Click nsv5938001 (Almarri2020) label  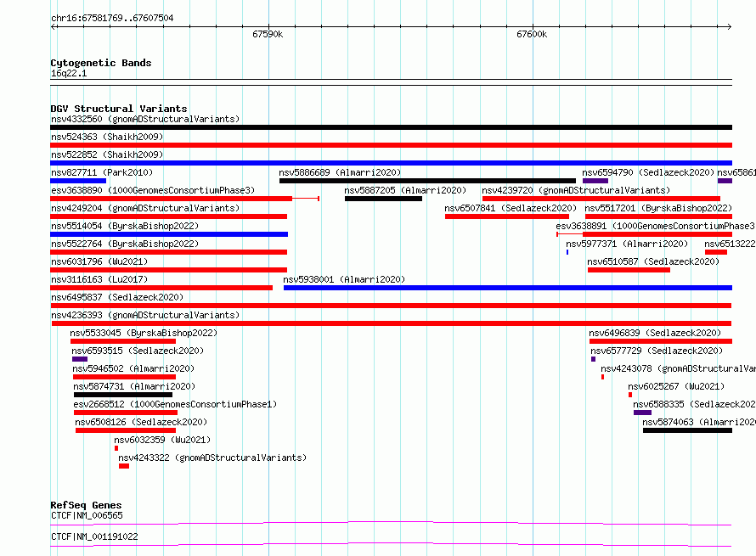[x=344, y=279]
